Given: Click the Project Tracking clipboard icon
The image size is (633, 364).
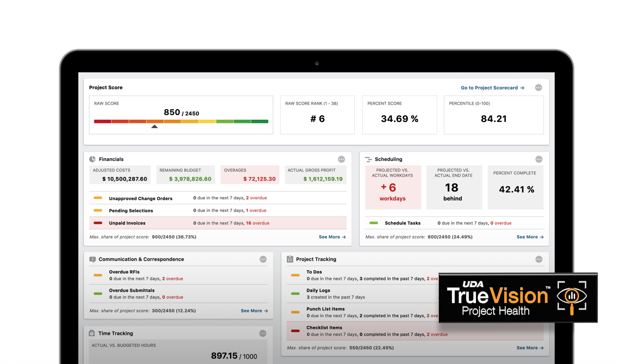Looking at the screenshot, I should coord(290,259).
